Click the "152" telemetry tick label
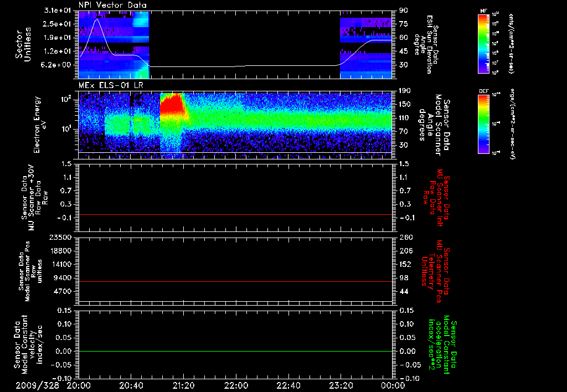 click(x=405, y=264)
